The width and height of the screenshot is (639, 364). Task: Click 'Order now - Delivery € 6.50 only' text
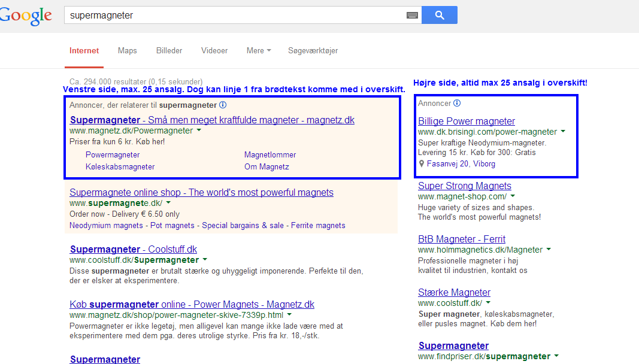(125, 214)
